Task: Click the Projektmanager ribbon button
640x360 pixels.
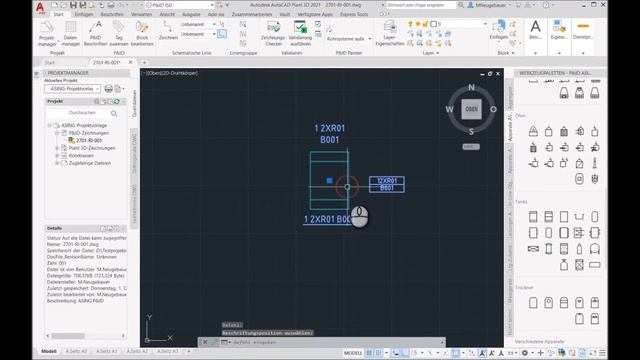Action: (47, 33)
